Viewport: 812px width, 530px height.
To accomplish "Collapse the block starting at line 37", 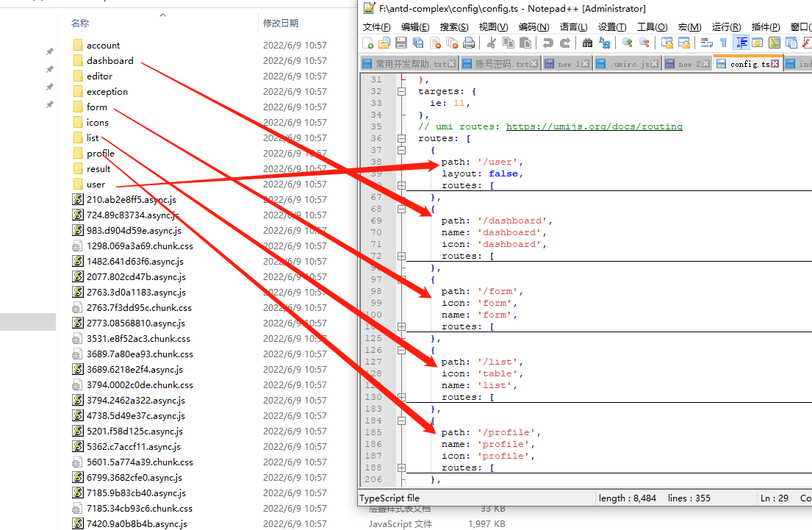I will pyautogui.click(x=401, y=150).
